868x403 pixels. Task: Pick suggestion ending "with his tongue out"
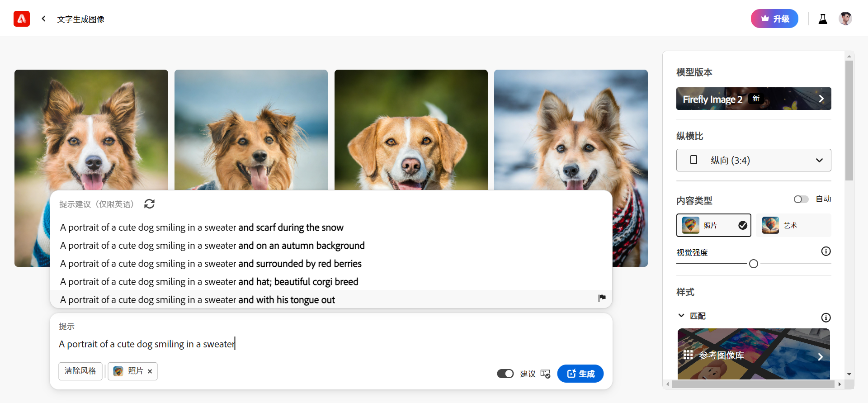(198, 300)
